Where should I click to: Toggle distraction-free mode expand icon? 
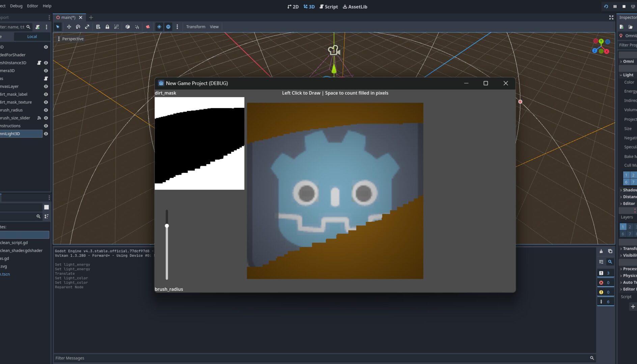coord(611,17)
